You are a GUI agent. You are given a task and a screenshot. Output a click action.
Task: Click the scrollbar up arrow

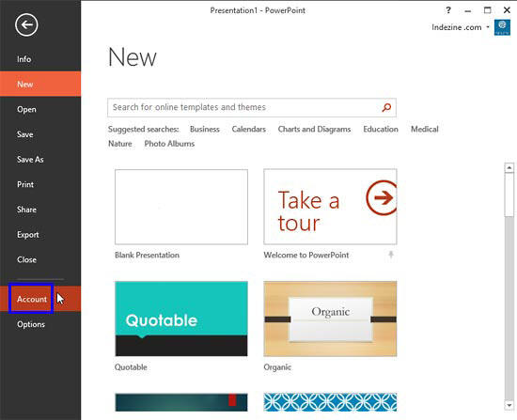point(509,168)
